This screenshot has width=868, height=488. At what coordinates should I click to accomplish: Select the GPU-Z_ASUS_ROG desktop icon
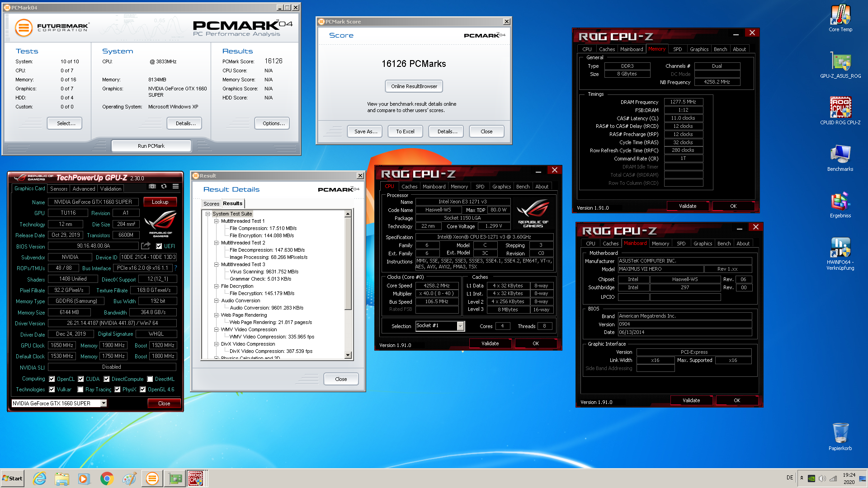pos(840,65)
